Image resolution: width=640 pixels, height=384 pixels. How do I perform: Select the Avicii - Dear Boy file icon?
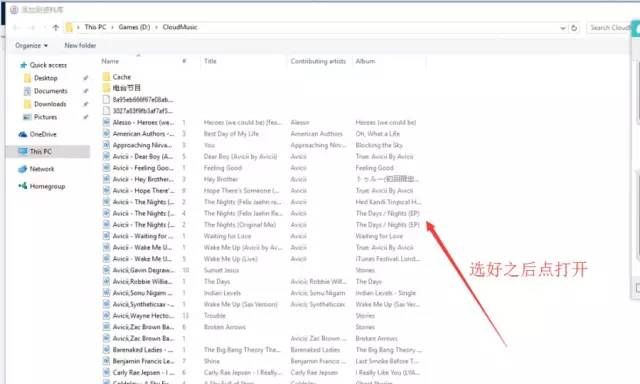point(107,157)
